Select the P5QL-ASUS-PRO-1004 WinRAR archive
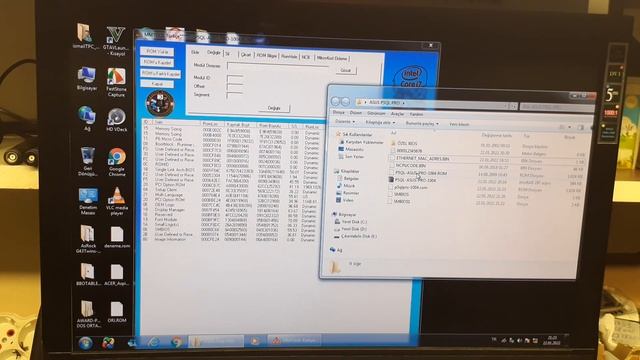The image size is (640, 360). click(x=413, y=180)
